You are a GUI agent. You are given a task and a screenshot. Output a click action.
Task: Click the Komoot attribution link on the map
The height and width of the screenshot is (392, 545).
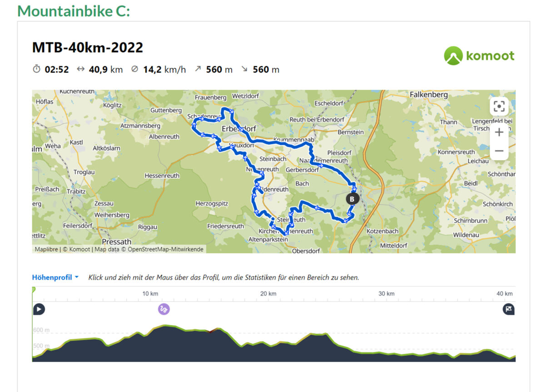[80, 249]
